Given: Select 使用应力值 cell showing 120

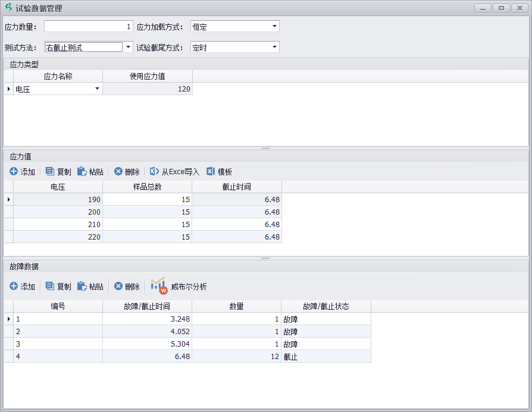Looking at the screenshot, I should pyautogui.click(x=147, y=89).
